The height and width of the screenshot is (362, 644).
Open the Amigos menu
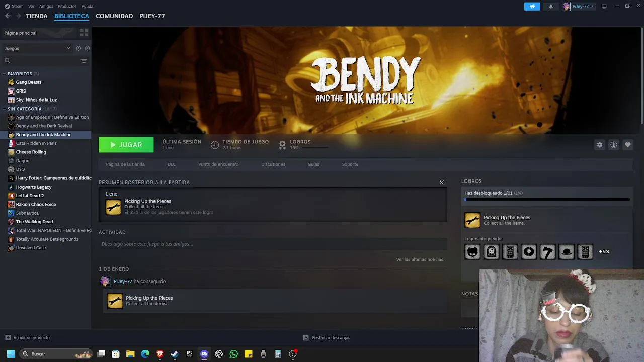click(46, 6)
